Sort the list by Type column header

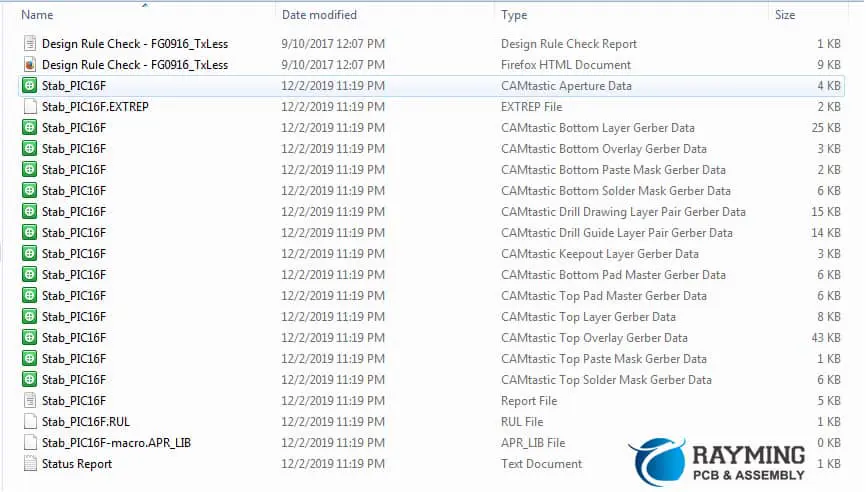[514, 15]
